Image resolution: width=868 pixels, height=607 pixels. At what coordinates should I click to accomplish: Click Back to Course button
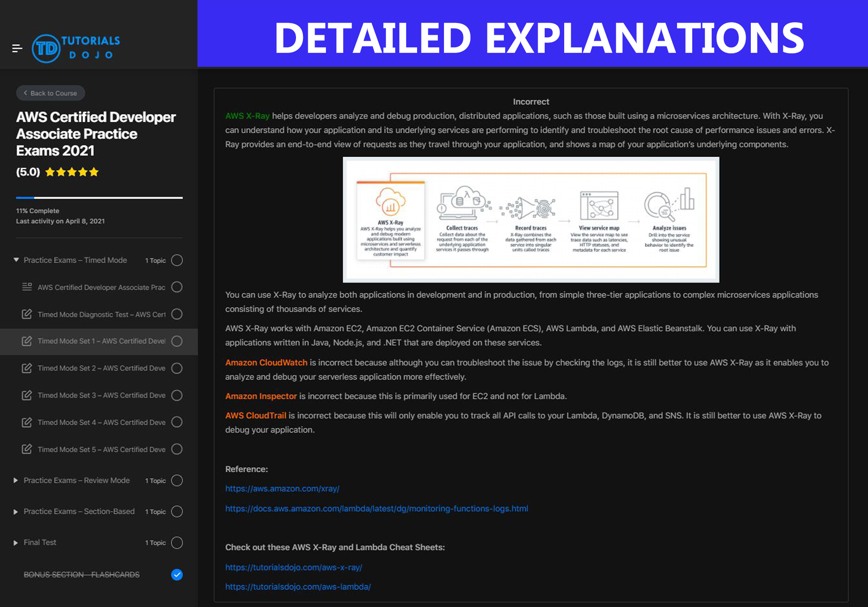coord(50,93)
